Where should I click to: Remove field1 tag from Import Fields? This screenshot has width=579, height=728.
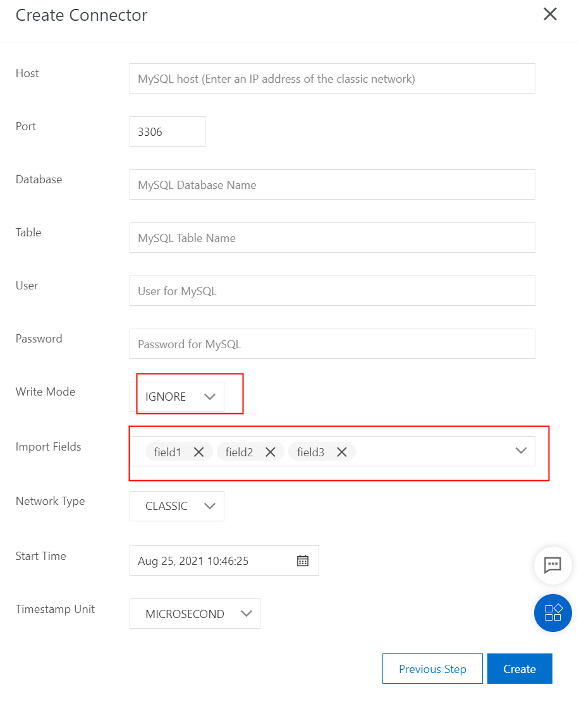198,452
